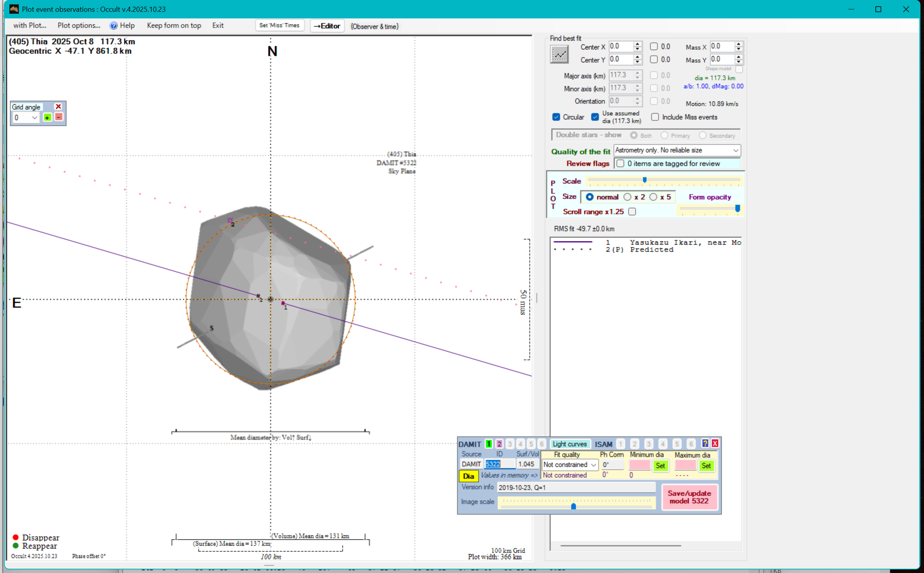Viewport: 924px width, 573px height.
Task: Click the green plus in Grid angle
Action: [47, 118]
